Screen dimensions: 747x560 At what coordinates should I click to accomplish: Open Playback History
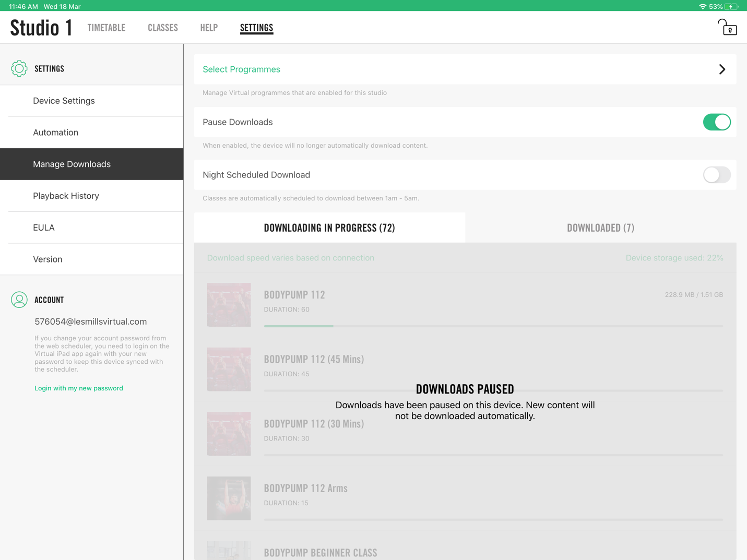click(x=92, y=196)
